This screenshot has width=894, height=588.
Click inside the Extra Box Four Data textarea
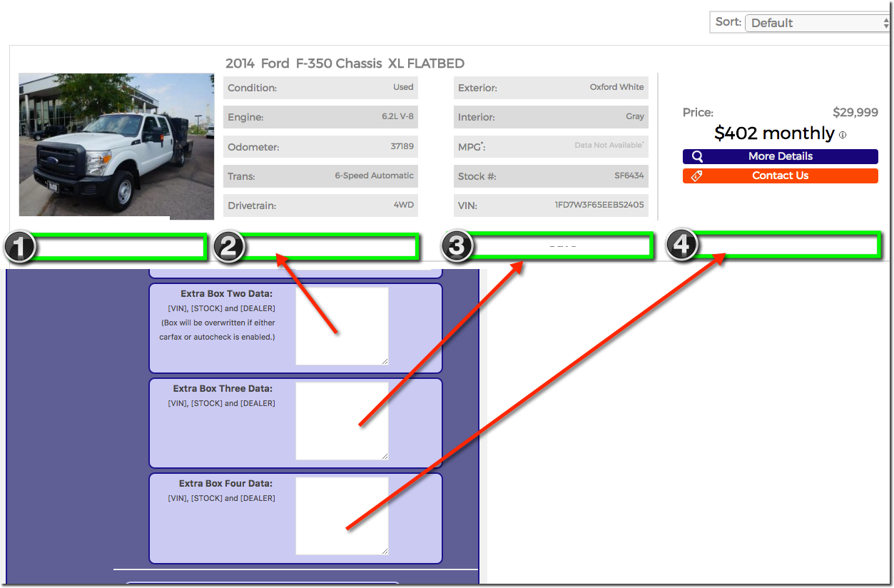[x=342, y=516]
